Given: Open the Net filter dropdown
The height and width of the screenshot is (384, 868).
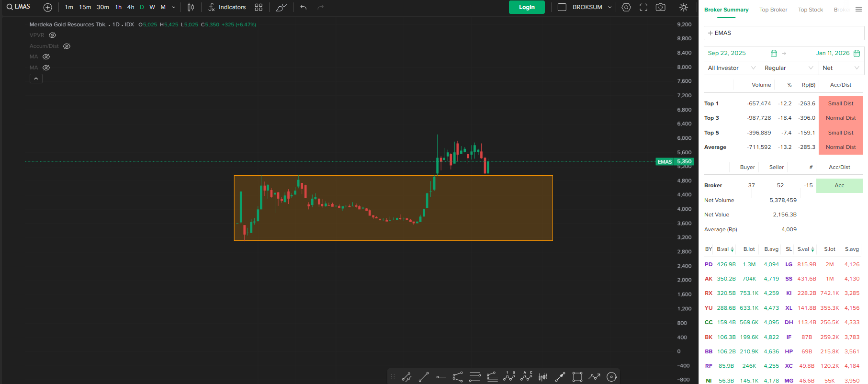Looking at the screenshot, I should point(841,68).
